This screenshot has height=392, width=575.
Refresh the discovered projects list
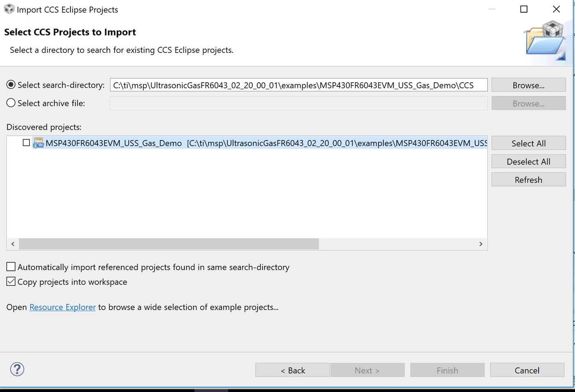point(528,180)
